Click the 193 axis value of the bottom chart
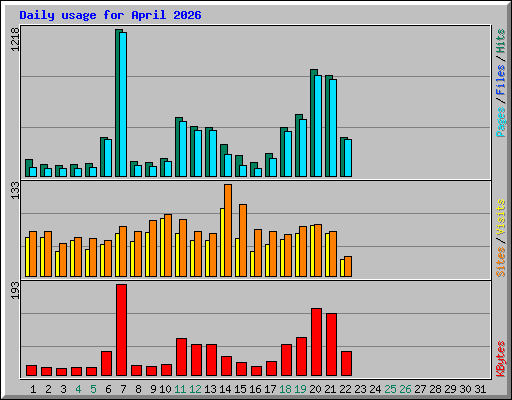 click(15, 290)
